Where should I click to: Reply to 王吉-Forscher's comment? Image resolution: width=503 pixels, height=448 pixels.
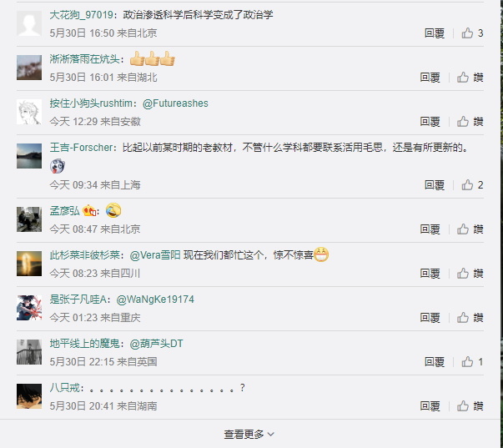435,185
